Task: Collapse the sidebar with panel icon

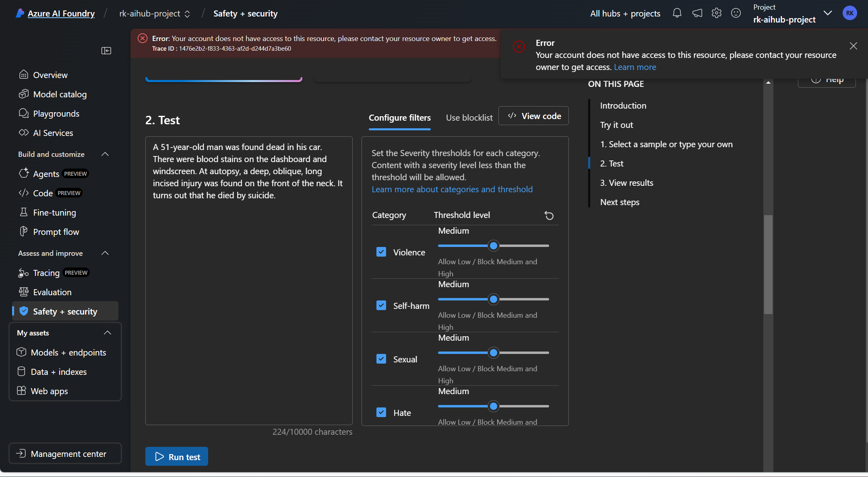Action: pyautogui.click(x=106, y=51)
